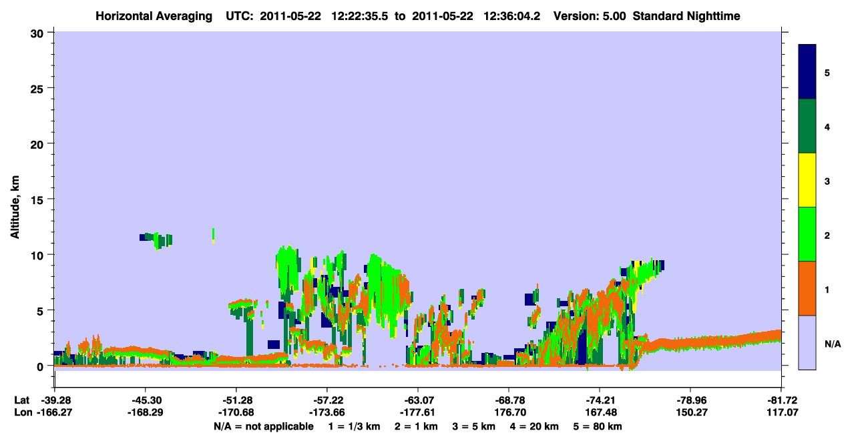Click the dark blue colorbar segment labeled 5
This screenshot has height=445, width=868.
[807, 72]
